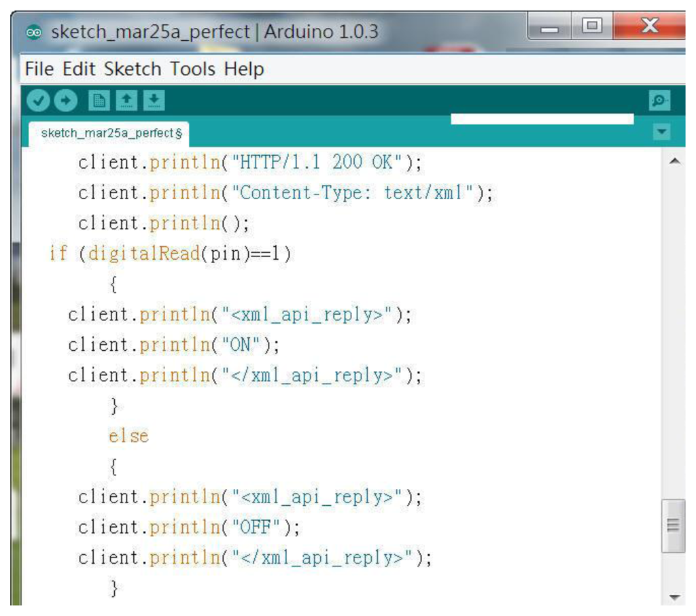The image size is (696, 616).
Task: Click the Verify checkmark button
Action: pyautogui.click(x=38, y=101)
